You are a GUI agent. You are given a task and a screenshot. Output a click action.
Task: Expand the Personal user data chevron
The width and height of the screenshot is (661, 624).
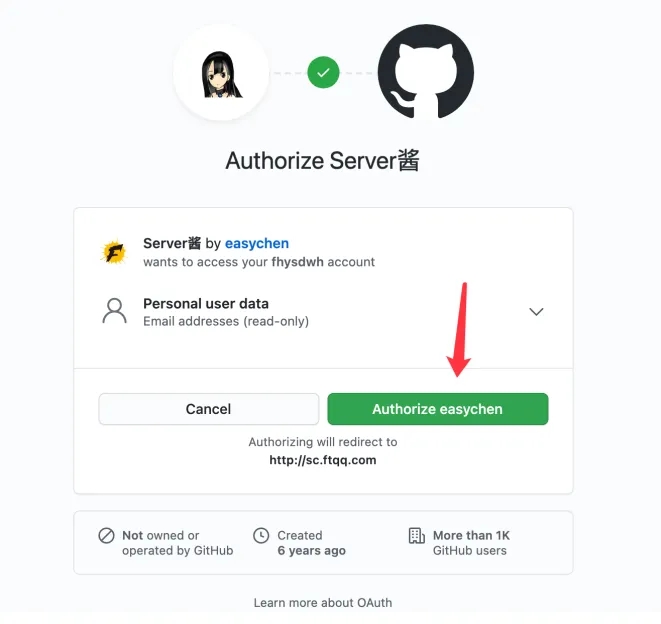pos(536,312)
